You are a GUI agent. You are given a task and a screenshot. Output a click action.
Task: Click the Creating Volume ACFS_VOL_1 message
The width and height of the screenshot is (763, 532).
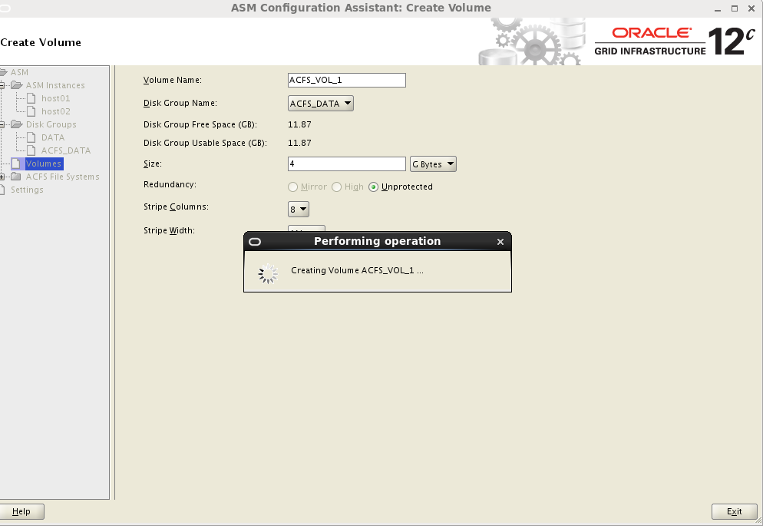pos(357,271)
